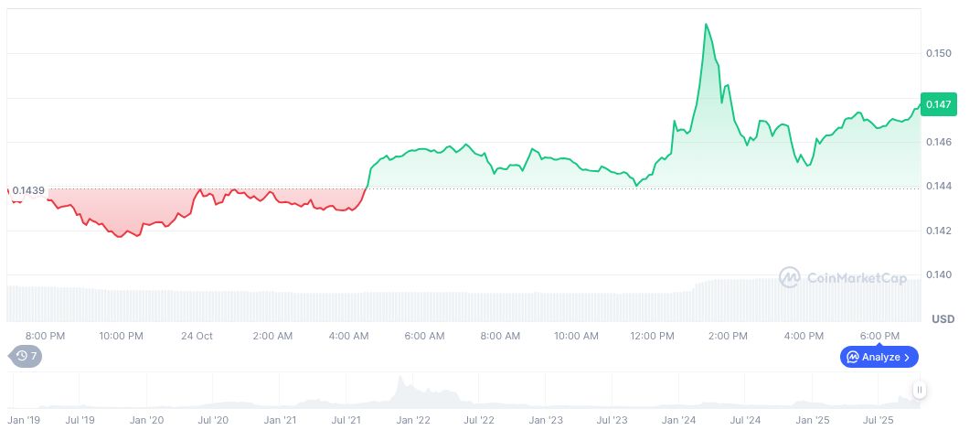Open the Analyze button's right chevron
Image resolution: width=980 pixels, height=430 pixels.
[907, 357]
